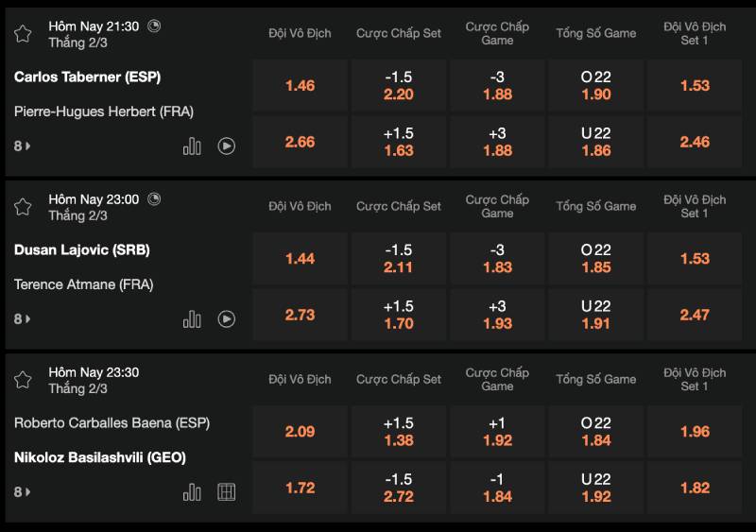Click clock icon next to Hôm Nay 23:00

[x=155, y=199]
